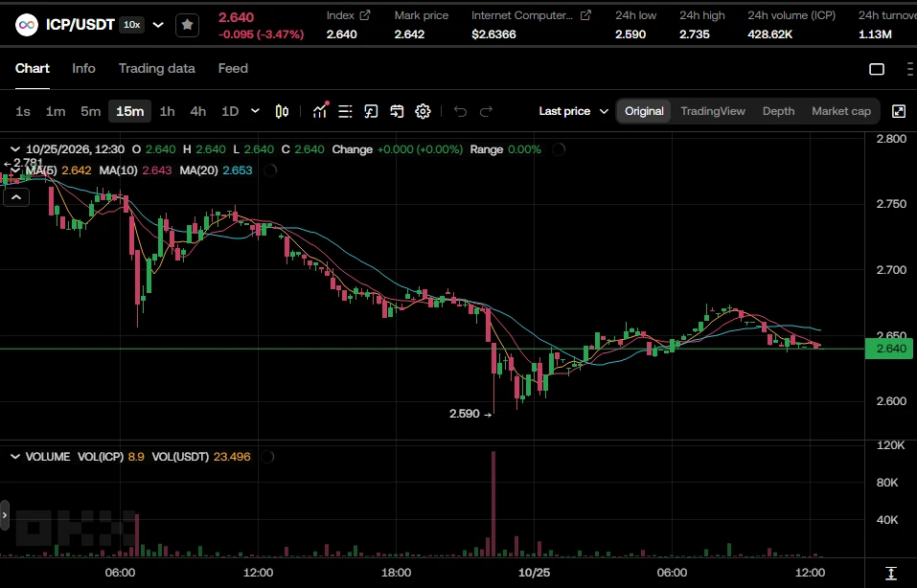Collapse the OHLC date legend chevron

15,149
